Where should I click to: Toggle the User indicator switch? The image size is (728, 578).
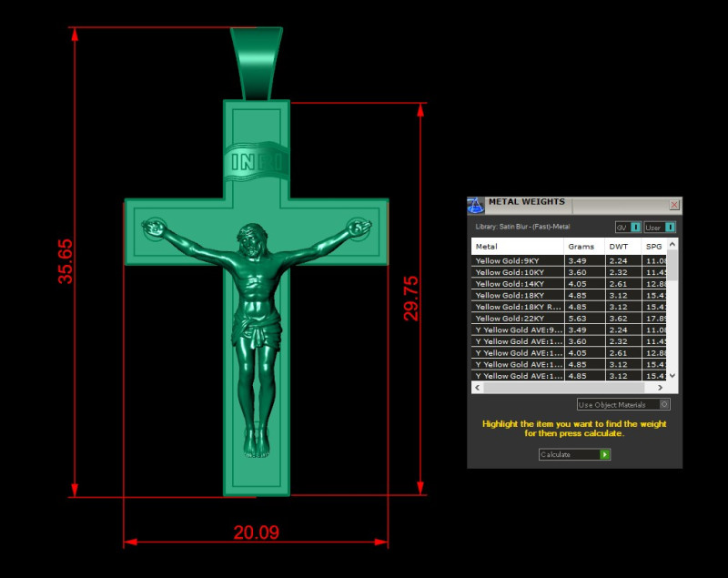[672, 228]
